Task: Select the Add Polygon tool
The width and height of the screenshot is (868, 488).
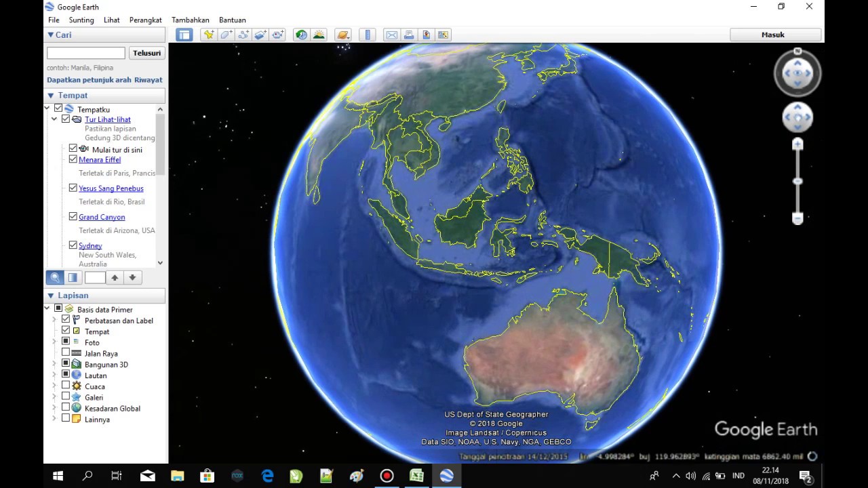Action: coord(226,35)
